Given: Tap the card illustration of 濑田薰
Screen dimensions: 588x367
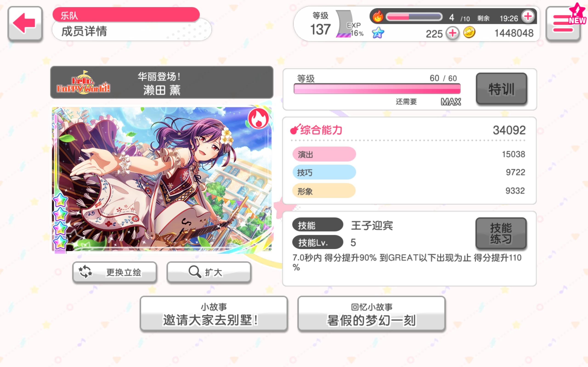Looking at the screenshot, I should click(x=161, y=179).
